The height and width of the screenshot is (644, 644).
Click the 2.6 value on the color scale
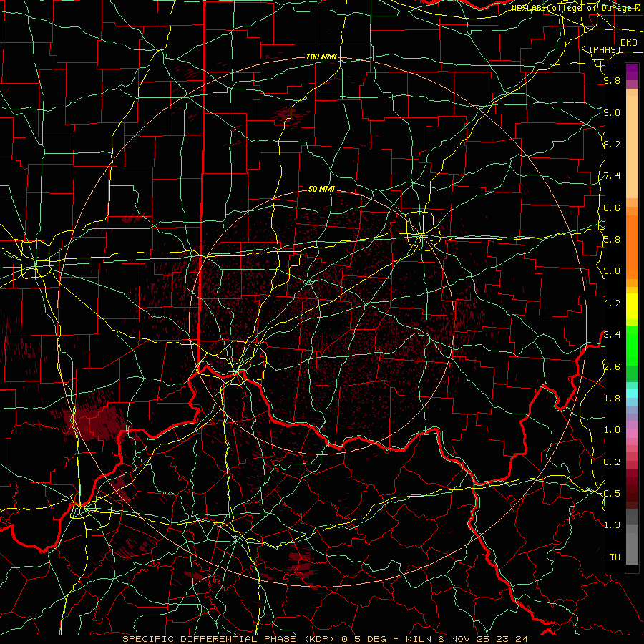[612, 366]
